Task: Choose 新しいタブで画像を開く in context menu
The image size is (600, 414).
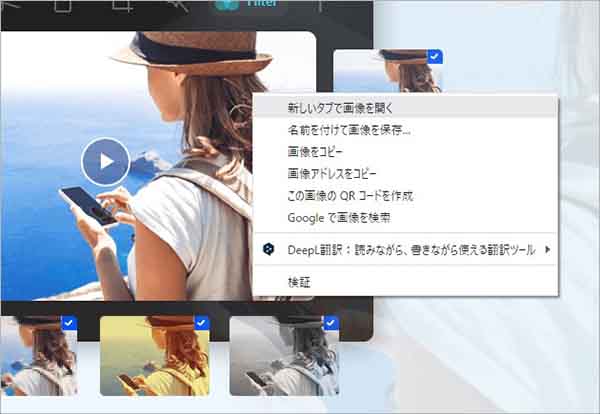Action: coord(405,108)
